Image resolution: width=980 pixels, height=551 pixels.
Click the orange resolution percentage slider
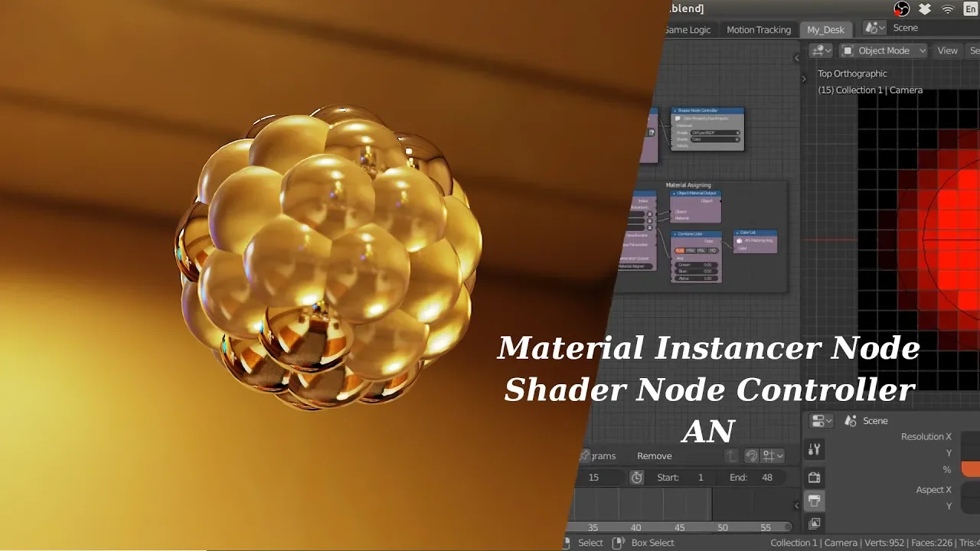(971, 469)
